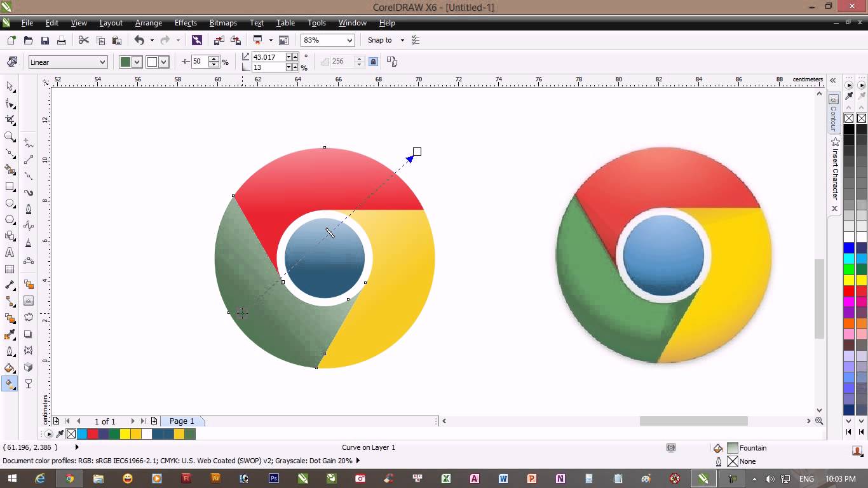Click the Undo button
The image size is (868, 488).
pos(139,40)
